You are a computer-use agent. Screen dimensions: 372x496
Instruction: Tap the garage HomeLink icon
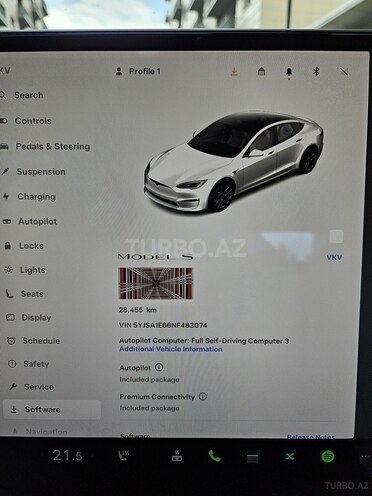(x=262, y=71)
